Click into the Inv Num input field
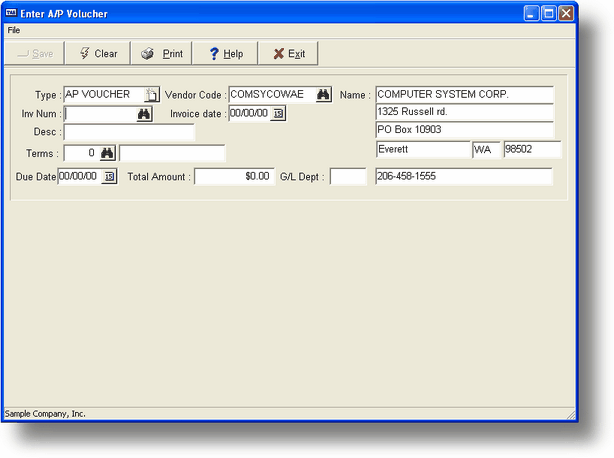 click(100, 114)
